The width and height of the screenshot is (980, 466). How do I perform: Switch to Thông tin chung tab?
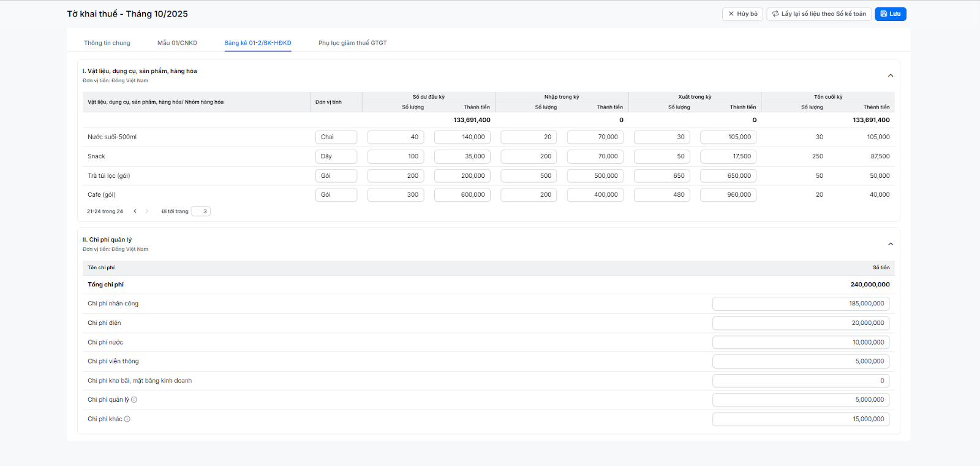pos(107,43)
